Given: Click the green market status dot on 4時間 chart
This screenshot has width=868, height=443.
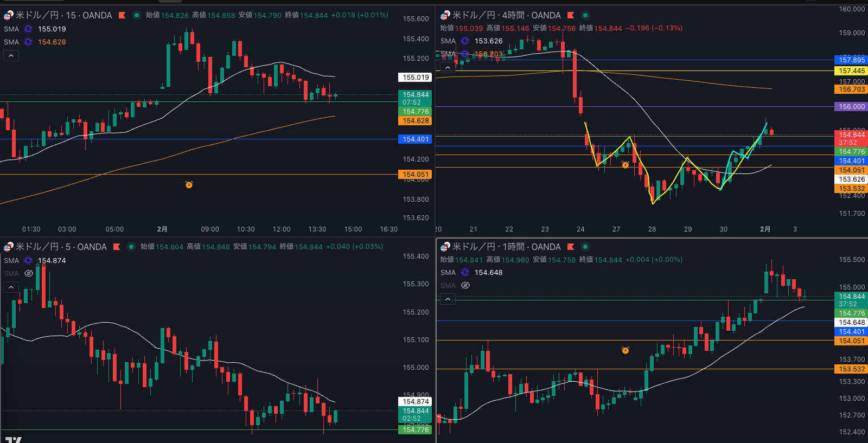Looking at the screenshot, I should (x=585, y=15).
